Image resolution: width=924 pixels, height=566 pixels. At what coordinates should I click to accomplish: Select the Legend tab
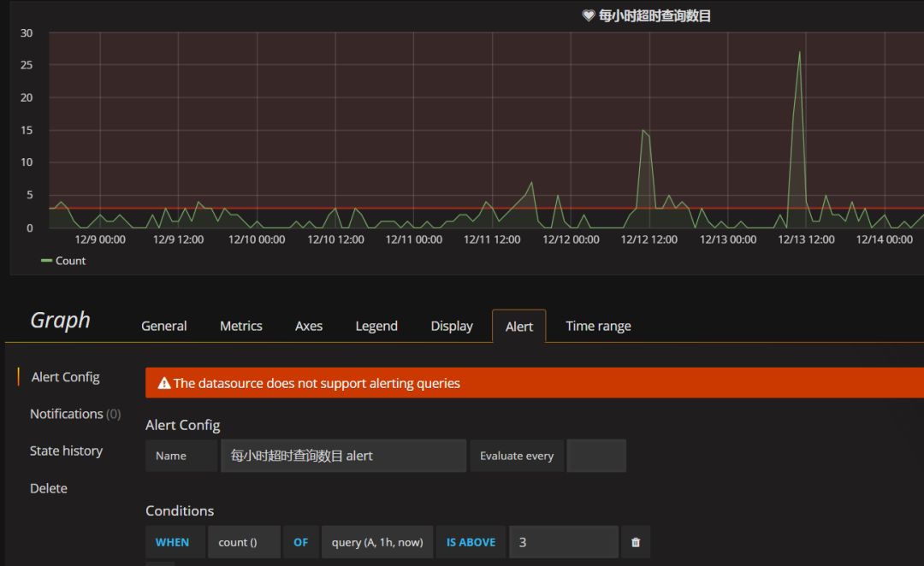click(376, 326)
